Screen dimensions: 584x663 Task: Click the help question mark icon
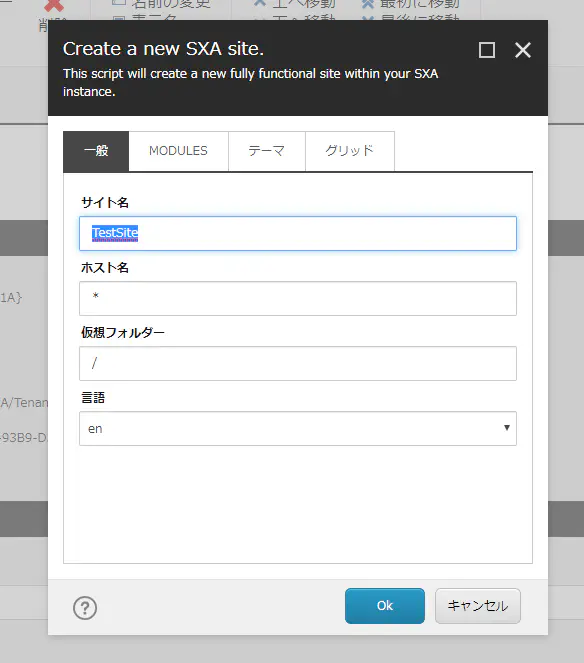pyautogui.click(x=85, y=608)
